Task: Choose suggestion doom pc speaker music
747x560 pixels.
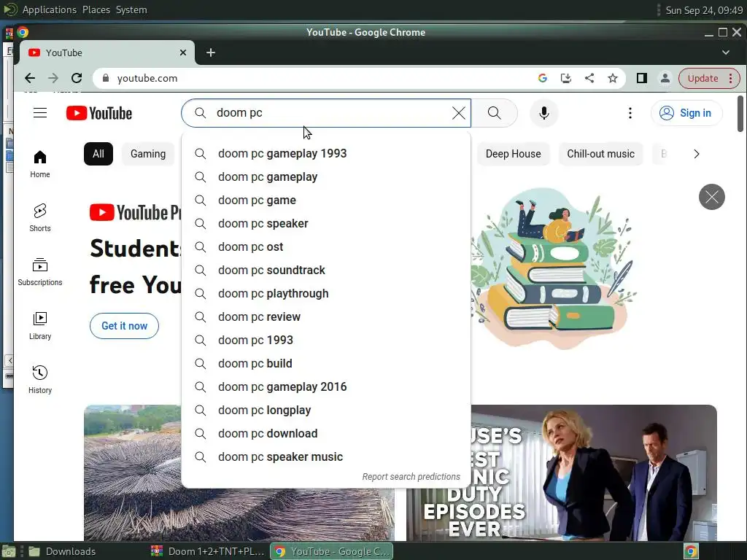Action: tap(326, 456)
